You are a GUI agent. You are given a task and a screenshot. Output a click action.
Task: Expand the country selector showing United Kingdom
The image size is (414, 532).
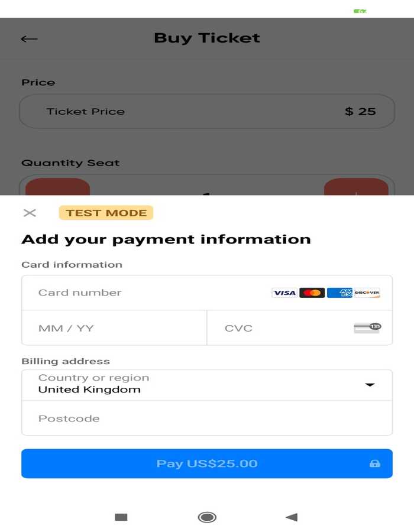[207, 384]
